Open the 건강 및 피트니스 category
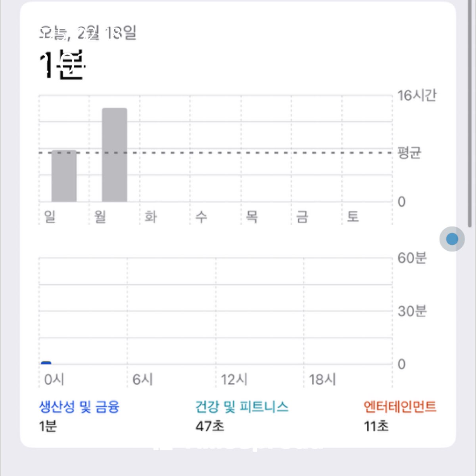This screenshot has height=476, width=476. (242, 407)
